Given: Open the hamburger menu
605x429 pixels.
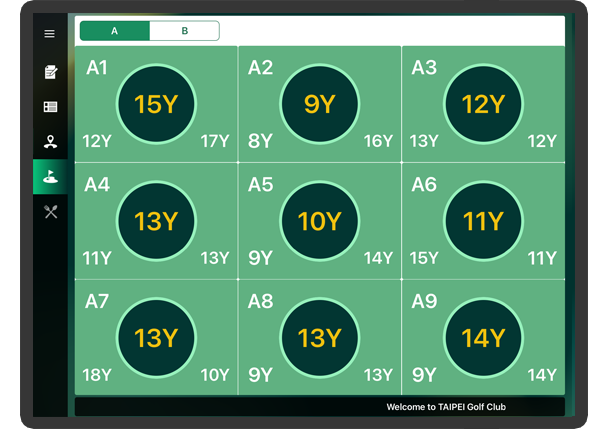Looking at the screenshot, I should click(x=50, y=34).
